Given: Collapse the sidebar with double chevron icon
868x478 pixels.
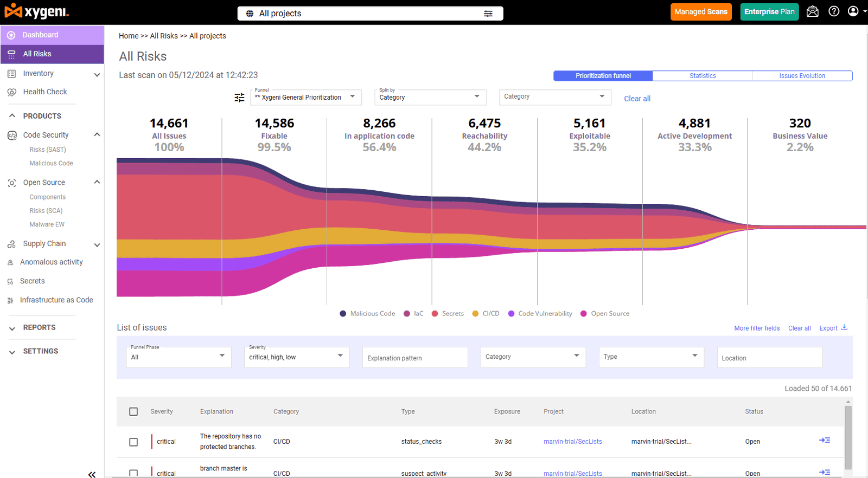Looking at the screenshot, I should tap(92, 474).
